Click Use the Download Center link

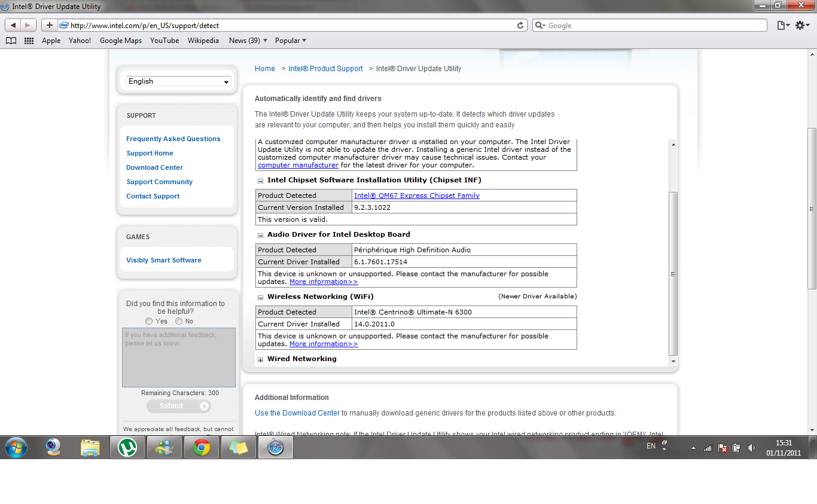(x=297, y=413)
